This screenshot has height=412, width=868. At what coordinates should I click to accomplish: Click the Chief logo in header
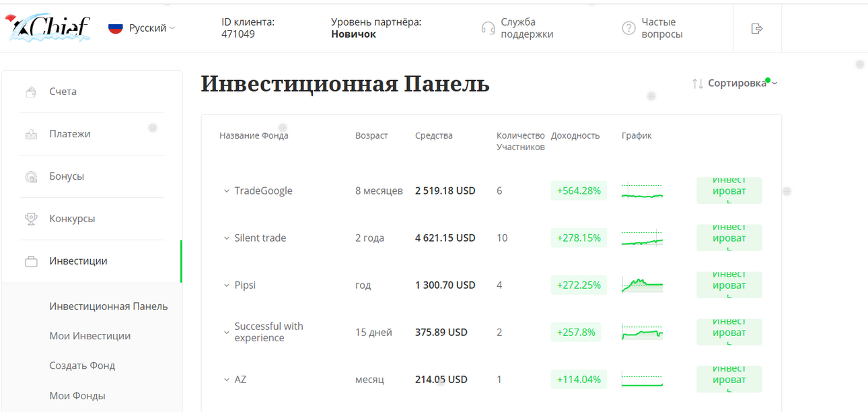(x=47, y=28)
